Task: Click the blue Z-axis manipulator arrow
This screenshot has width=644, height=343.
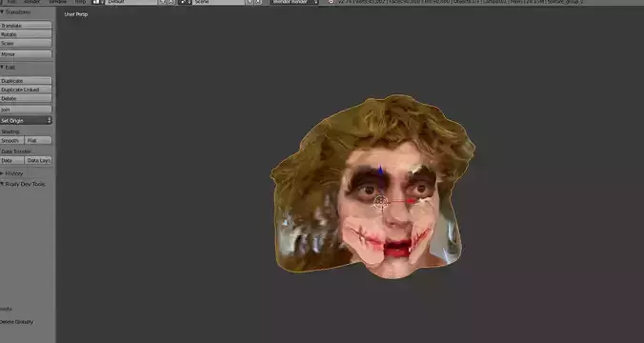Action: pos(381,171)
